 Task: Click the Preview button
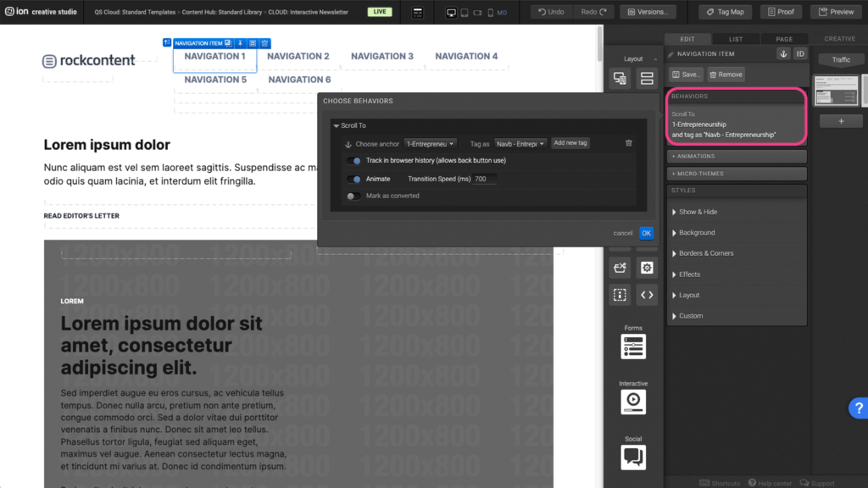(837, 12)
